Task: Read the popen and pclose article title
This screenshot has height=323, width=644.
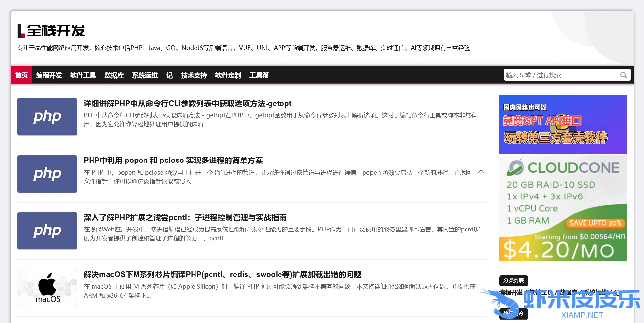Action: pyautogui.click(x=173, y=161)
